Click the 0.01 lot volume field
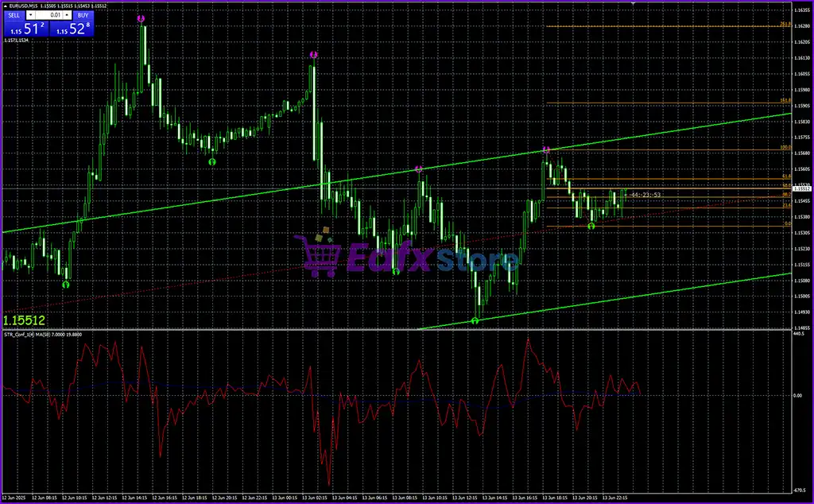Image resolution: width=814 pixels, height=504 pixels. coord(48,15)
